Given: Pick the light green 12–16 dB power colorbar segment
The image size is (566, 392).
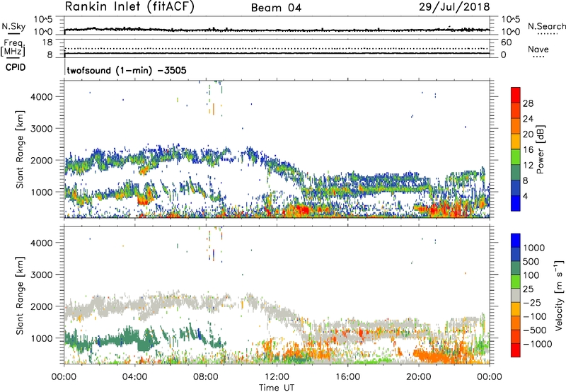Looking at the screenshot, I should point(516,157).
